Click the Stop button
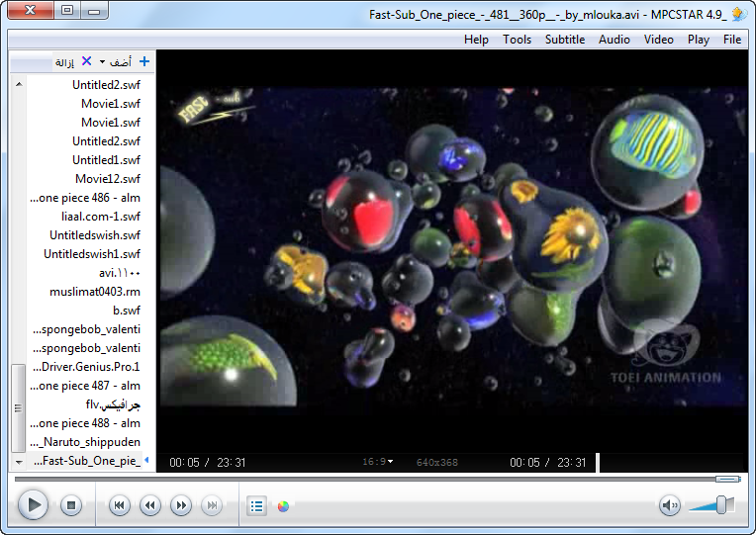The image size is (756, 535). (x=71, y=505)
